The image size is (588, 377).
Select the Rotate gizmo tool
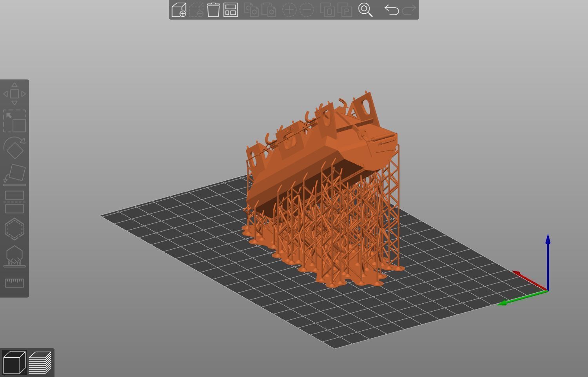[15, 148]
